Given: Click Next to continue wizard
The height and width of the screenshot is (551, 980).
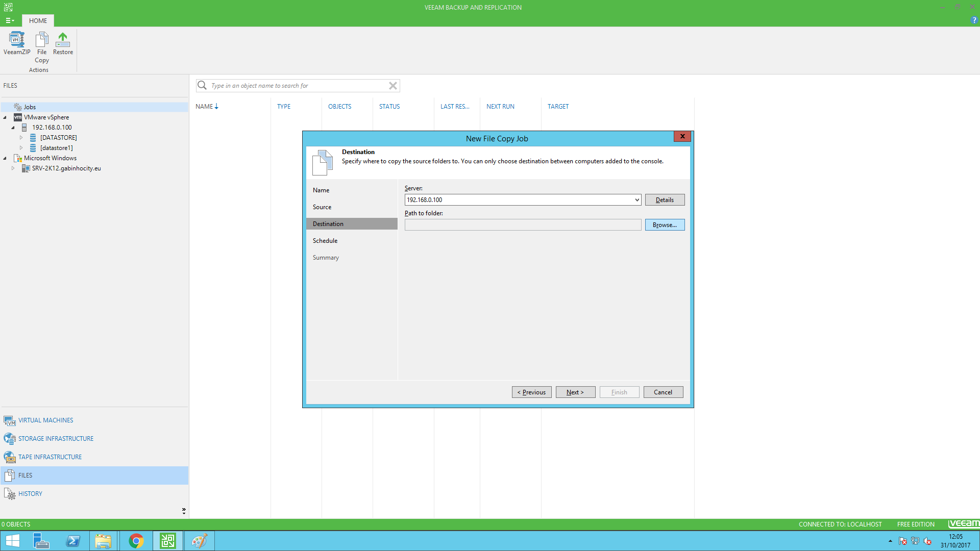Looking at the screenshot, I should click(575, 392).
